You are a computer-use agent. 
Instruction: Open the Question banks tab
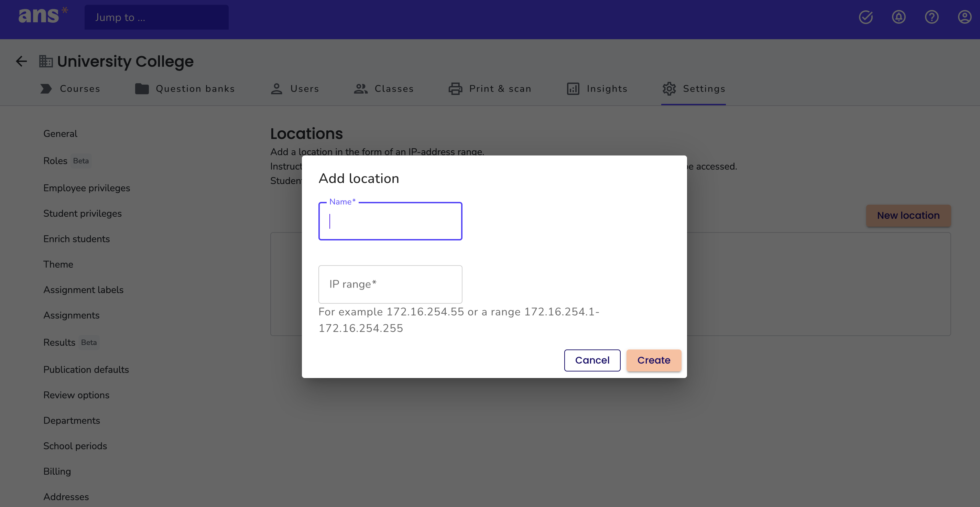185,89
